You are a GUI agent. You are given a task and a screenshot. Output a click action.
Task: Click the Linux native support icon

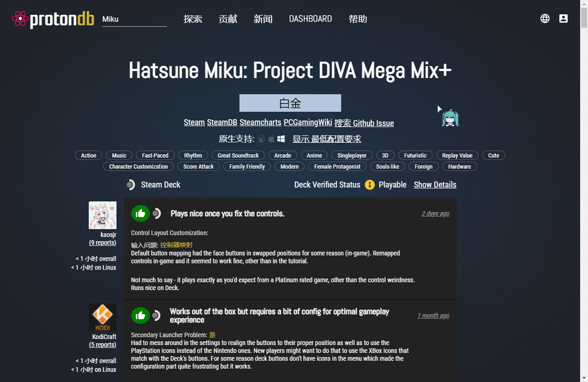pos(261,139)
